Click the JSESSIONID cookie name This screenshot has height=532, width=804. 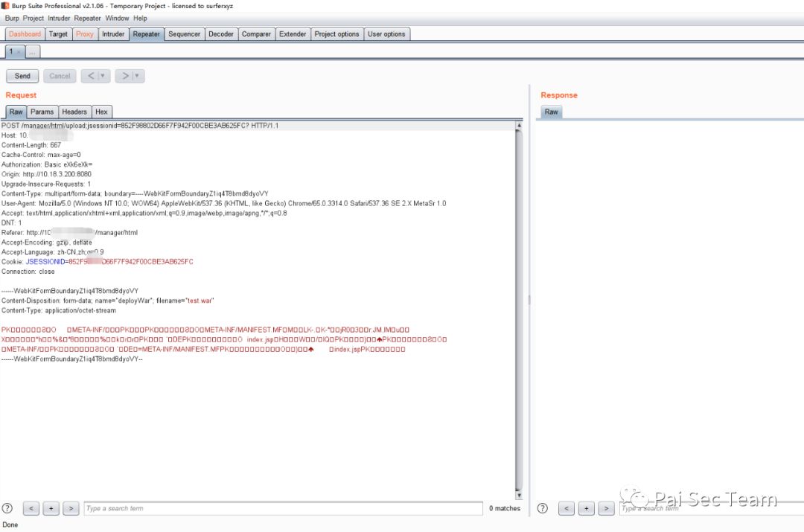pyautogui.click(x=45, y=262)
